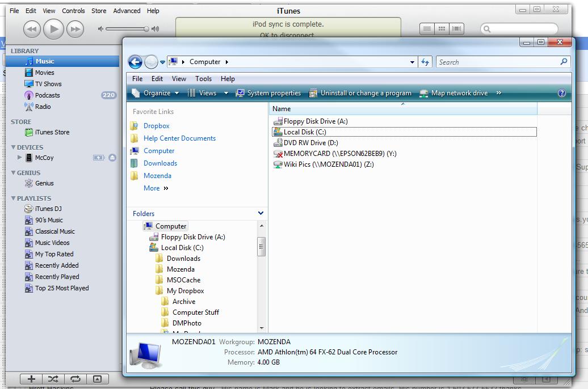
Task: Toggle repeat in iTunes
Action: click(x=75, y=379)
